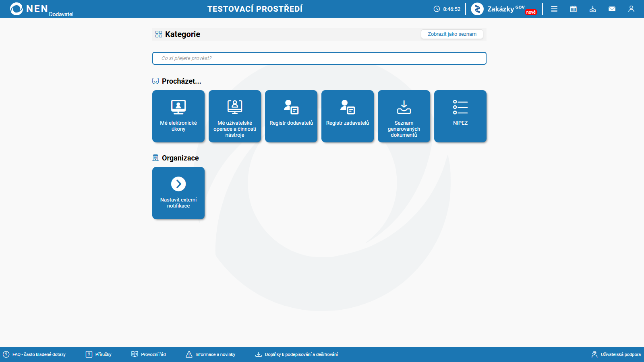Focus the 'Co si přejete provést?' search field
The height and width of the screenshot is (362, 644).
[x=319, y=58]
